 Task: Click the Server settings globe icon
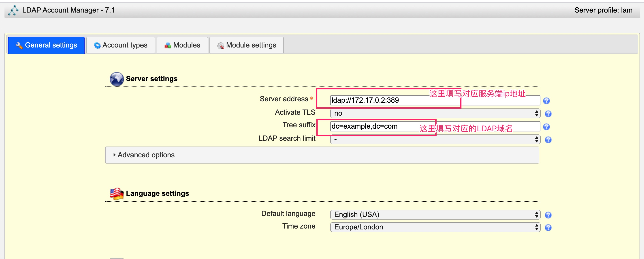pyautogui.click(x=117, y=79)
